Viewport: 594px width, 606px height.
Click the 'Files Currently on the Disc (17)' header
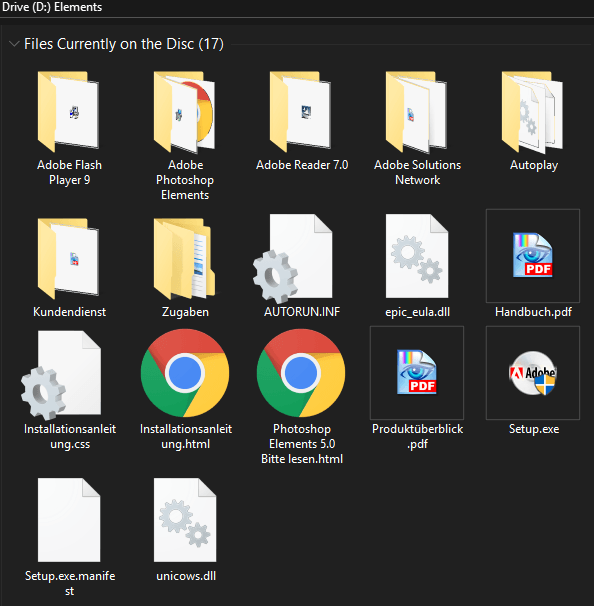click(x=124, y=44)
